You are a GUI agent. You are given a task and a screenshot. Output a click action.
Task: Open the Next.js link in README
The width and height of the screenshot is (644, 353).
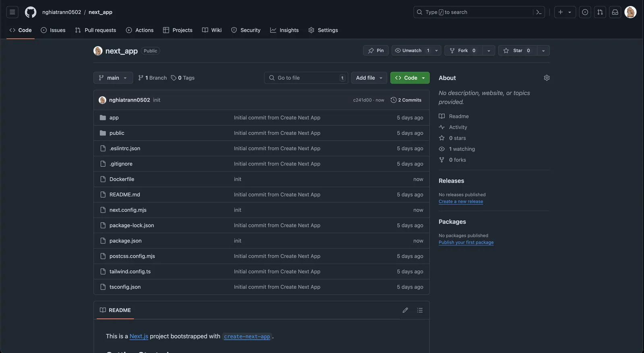(x=139, y=336)
